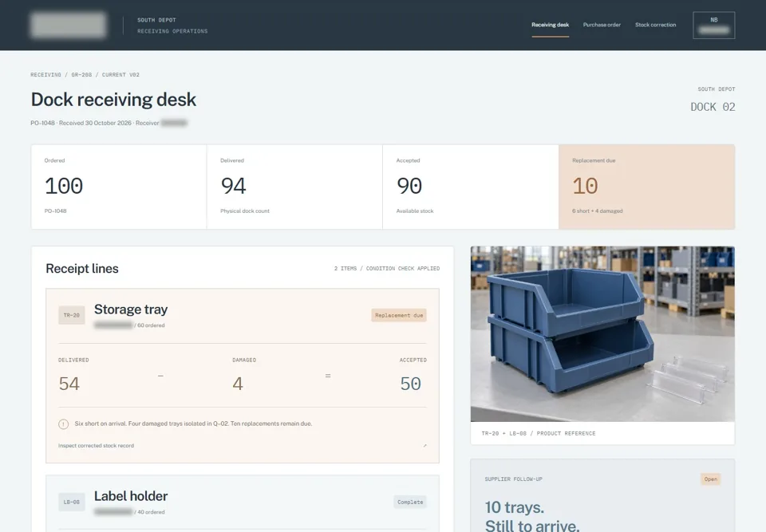The height and width of the screenshot is (532, 766).
Task: Select the TR-20 item code badge
Action: point(71,316)
